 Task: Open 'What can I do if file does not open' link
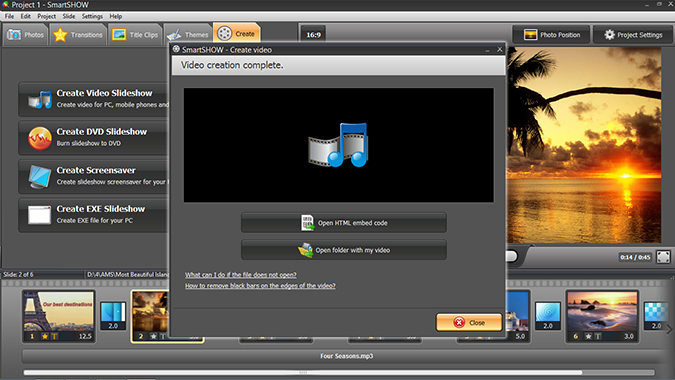(x=241, y=275)
